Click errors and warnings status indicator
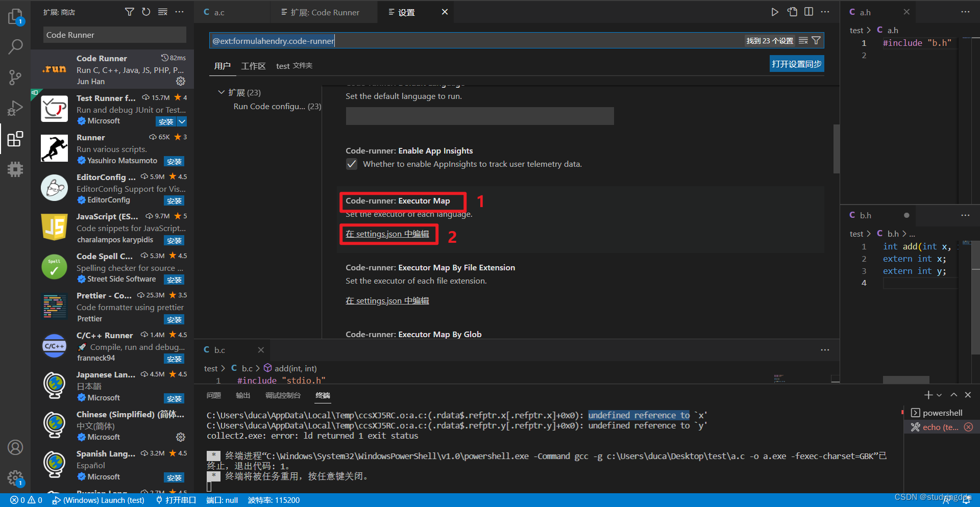980x507 pixels. [x=27, y=500]
